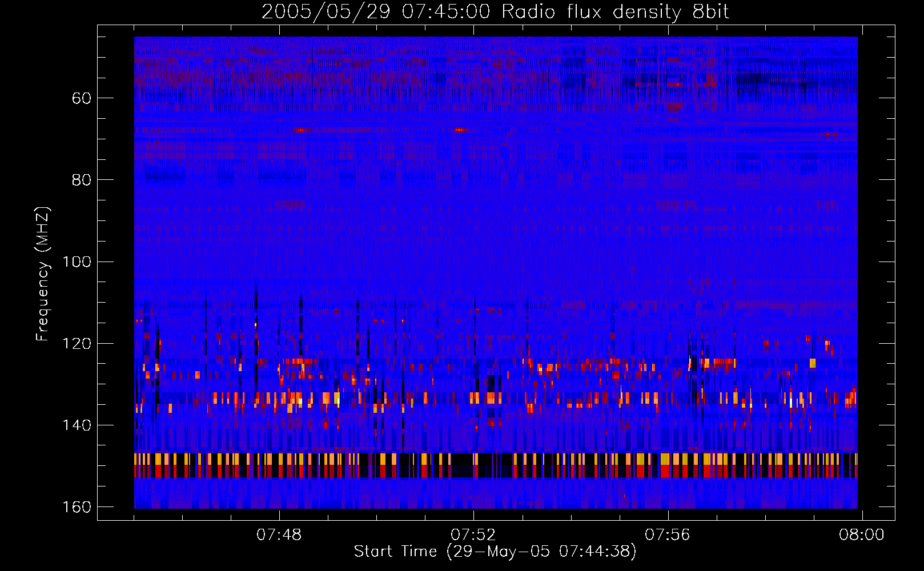This screenshot has width=924, height=571.
Task: Click the 120 frequency tick label
Action: [77, 343]
